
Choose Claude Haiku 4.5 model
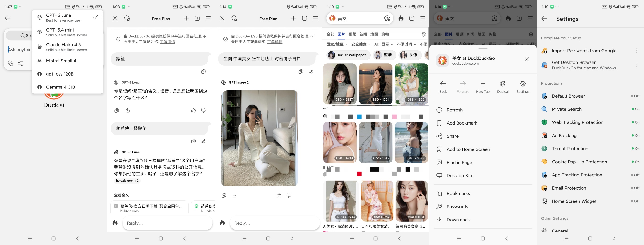tap(67, 47)
